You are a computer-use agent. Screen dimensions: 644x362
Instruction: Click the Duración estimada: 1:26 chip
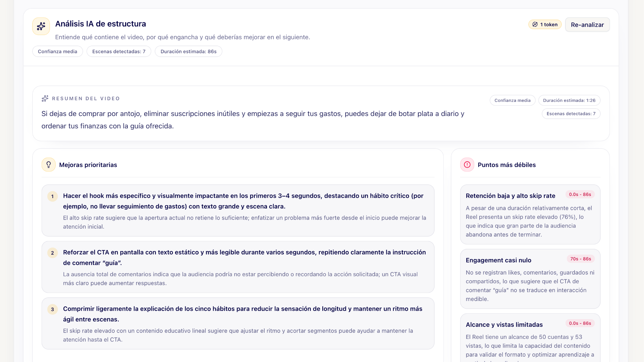(x=569, y=100)
